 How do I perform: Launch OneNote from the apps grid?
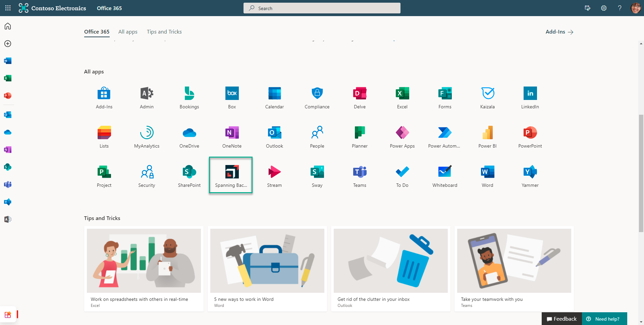coord(232,137)
